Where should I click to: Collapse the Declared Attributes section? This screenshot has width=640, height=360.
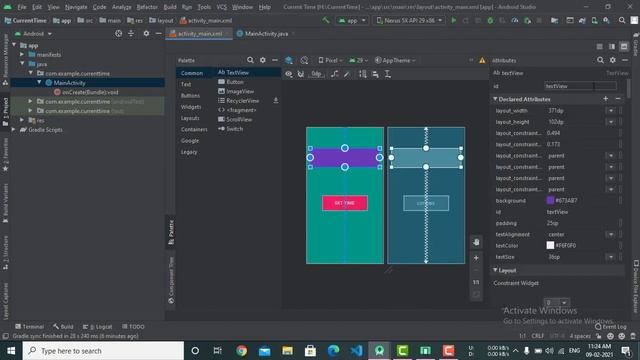pyautogui.click(x=495, y=99)
